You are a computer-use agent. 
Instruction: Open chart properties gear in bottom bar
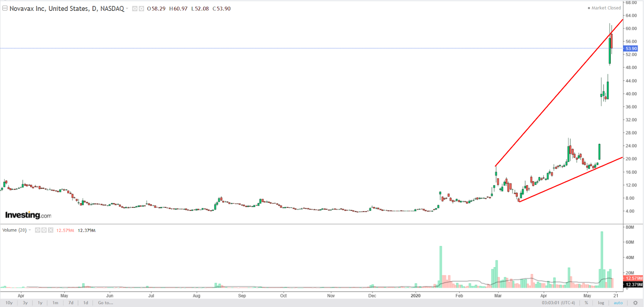[635, 303]
